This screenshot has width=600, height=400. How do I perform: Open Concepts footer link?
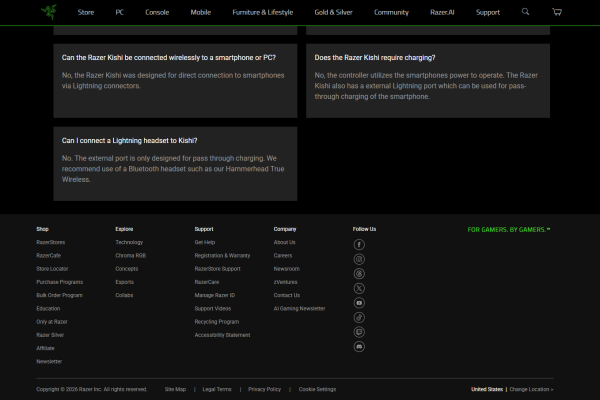(127, 269)
